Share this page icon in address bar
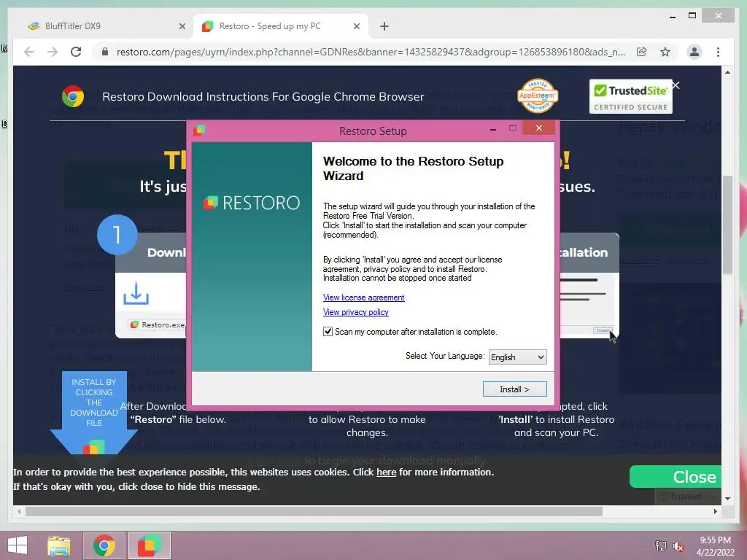 [642, 52]
